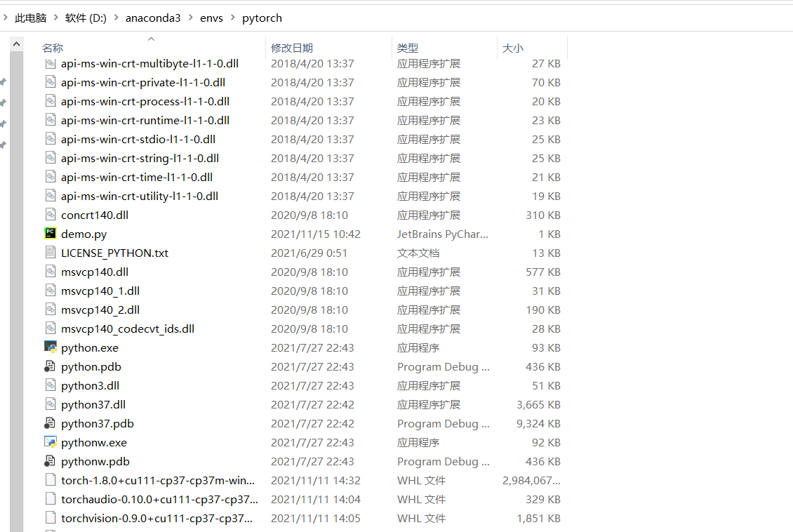Click the demo.py PyCharm file icon
This screenshot has width=793, height=532.
coord(50,233)
